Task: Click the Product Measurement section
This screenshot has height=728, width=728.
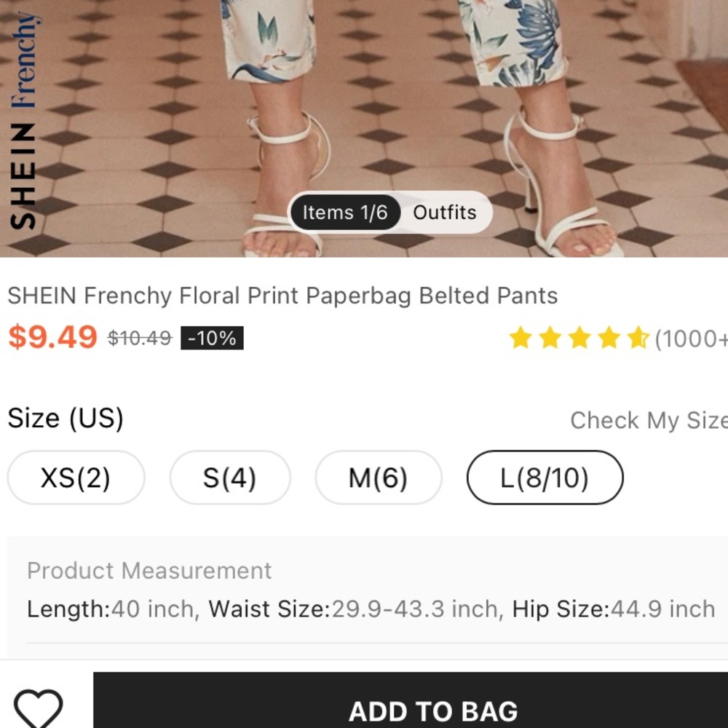Action: coord(367,590)
